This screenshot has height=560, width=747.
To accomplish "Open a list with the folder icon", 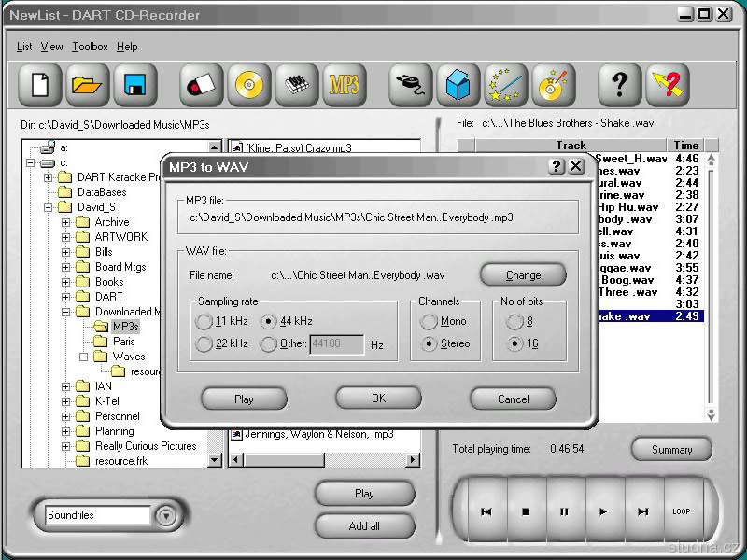I will coord(87,86).
